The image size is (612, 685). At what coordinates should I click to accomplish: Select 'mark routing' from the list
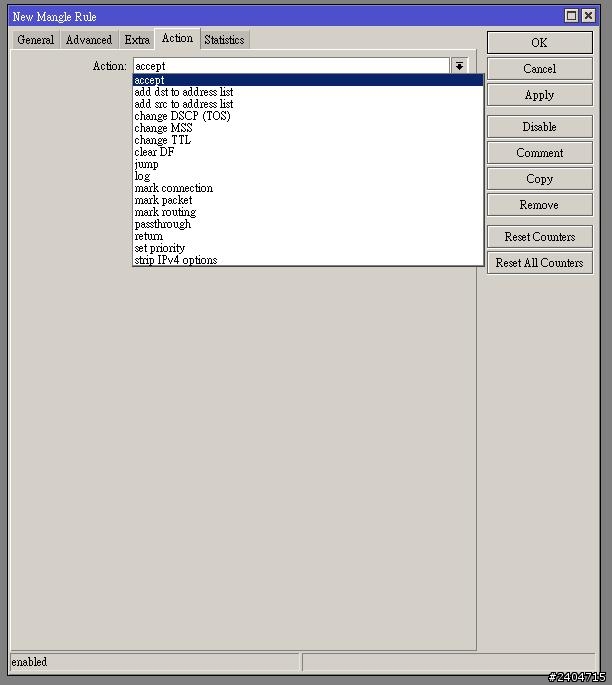coord(308,212)
